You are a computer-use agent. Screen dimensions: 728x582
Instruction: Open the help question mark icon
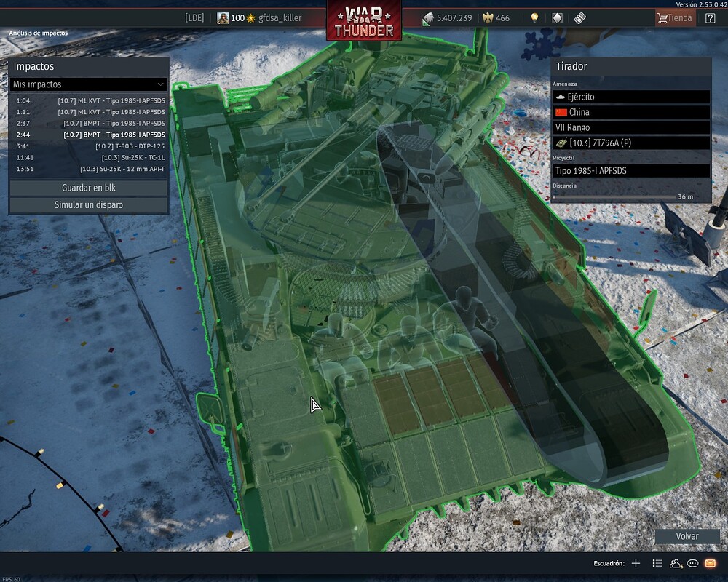[x=710, y=18]
